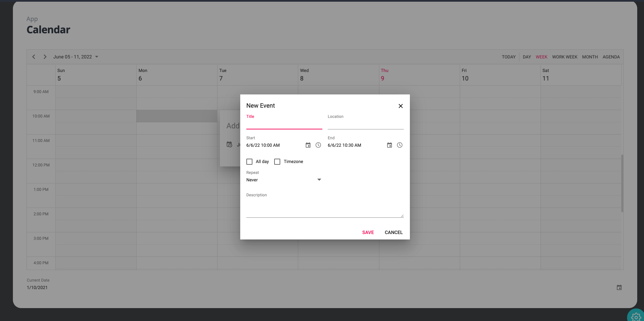This screenshot has height=321, width=644.
Task: Click the highlighted Monday 10:00 AM slot
Action: coord(177,116)
